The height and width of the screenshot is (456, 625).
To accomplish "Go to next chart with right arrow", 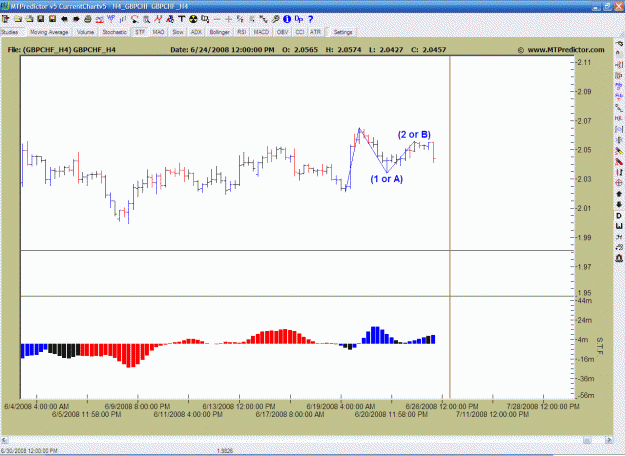I will 76,19.
